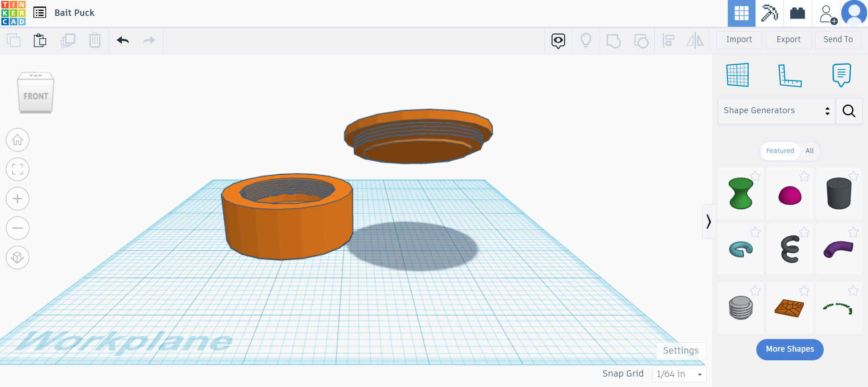Select the teal bent ring shape generator
868x387 pixels.
(741, 249)
